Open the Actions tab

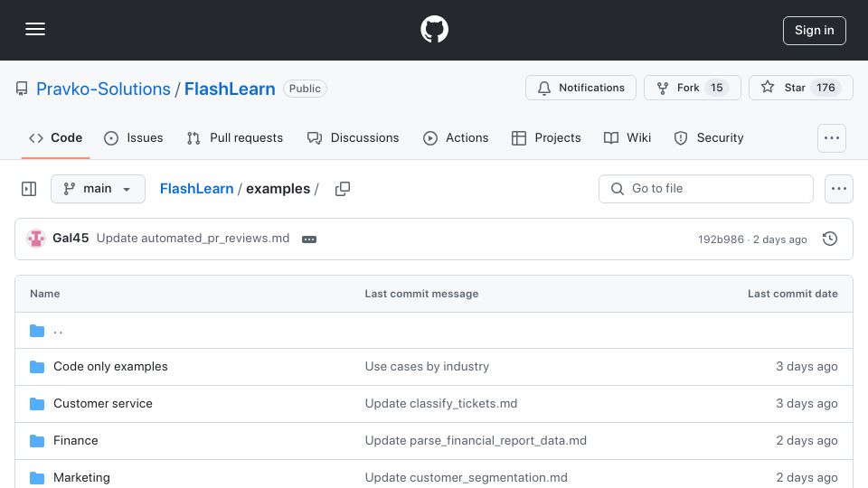456,137
